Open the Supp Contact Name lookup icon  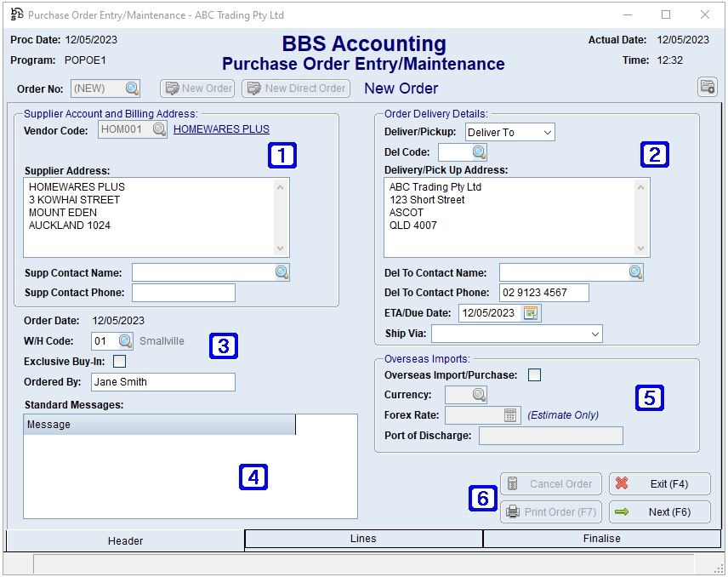(x=282, y=272)
